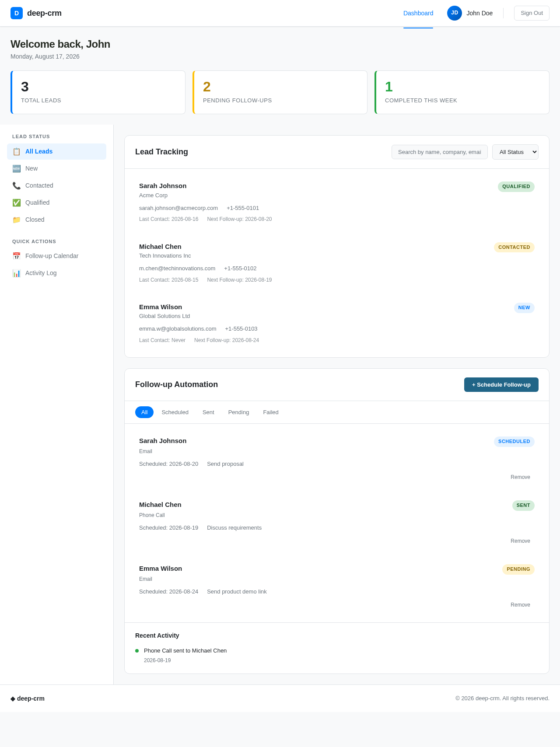Image resolution: width=560 pixels, height=747 pixels.
Task: Click the Completed This Week card
Action: [462, 92]
